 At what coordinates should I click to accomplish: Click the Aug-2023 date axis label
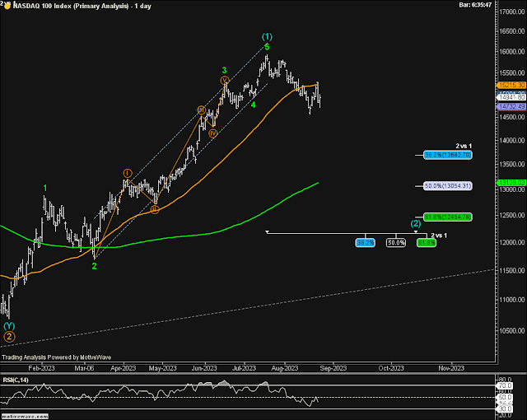285,368
